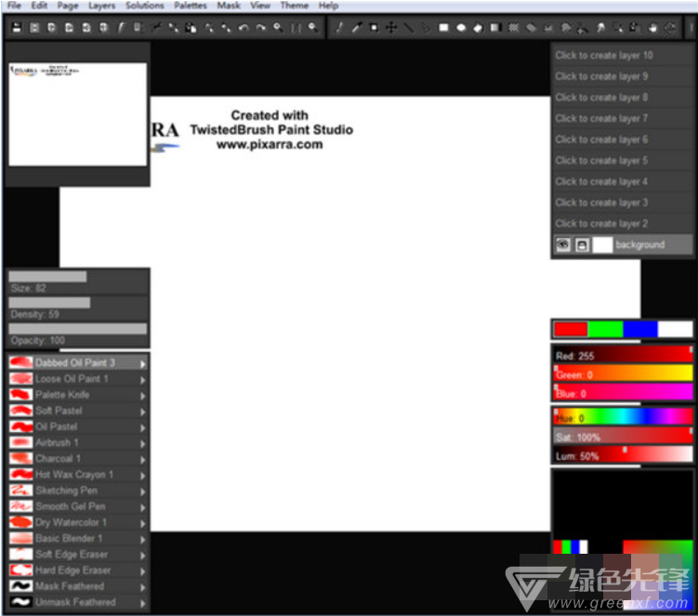Select the hand pan tool
This screenshot has height=616, width=698.
[652, 28]
